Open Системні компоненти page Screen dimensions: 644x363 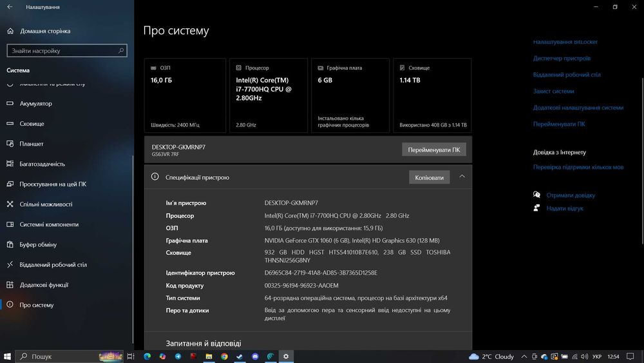[x=49, y=224]
